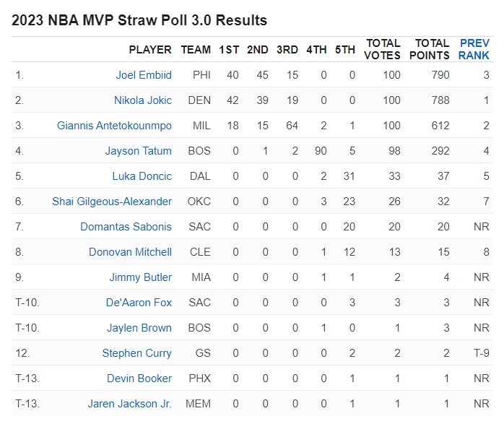
Task: Open Luka Doncic player link
Action: click(x=142, y=176)
